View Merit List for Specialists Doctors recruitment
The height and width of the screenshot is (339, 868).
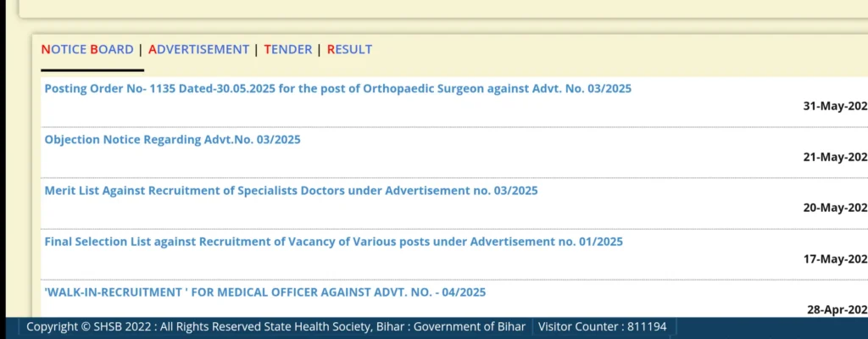pyautogui.click(x=291, y=191)
